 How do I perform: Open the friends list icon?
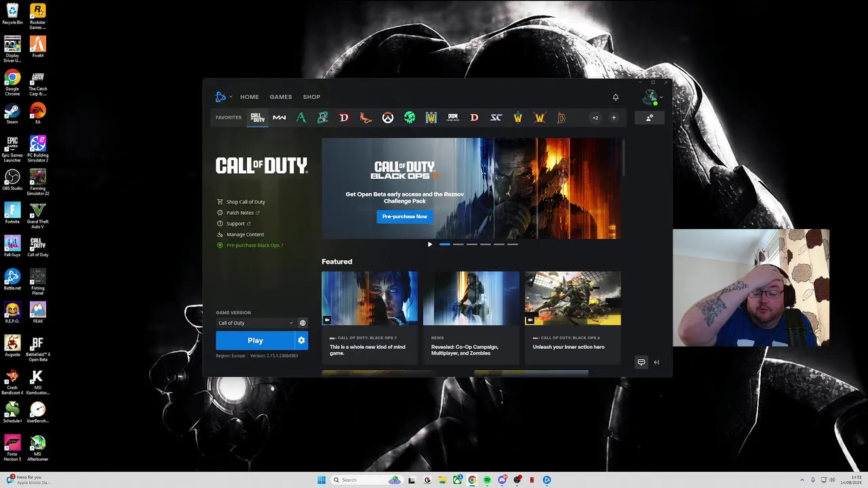pos(649,118)
